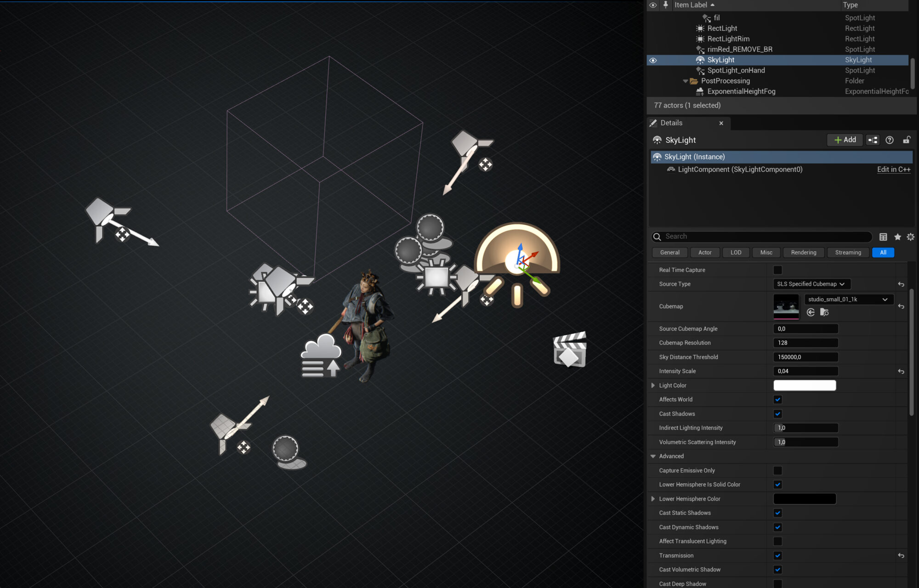919x588 pixels.
Task: Open the studio_small_01_1k cubemap dropdown
Action: pyautogui.click(x=848, y=300)
